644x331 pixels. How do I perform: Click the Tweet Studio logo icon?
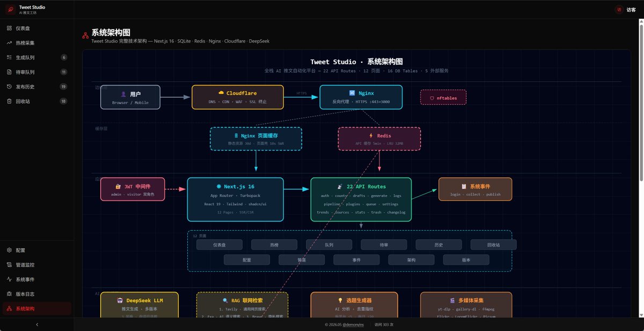tap(10, 9)
